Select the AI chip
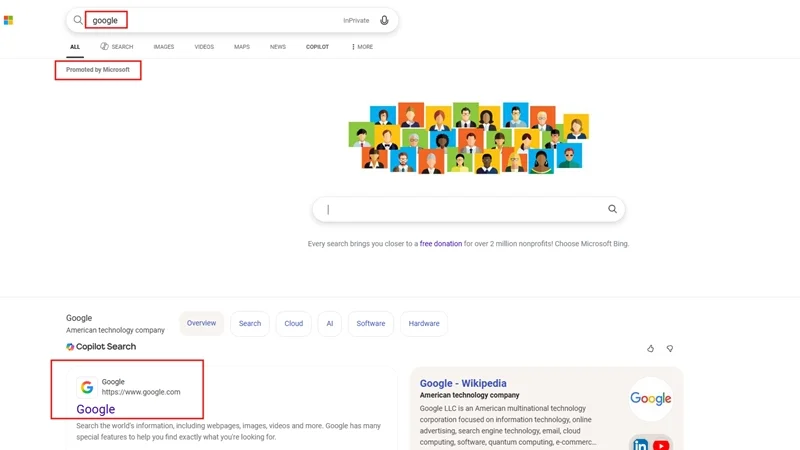This screenshot has width=800, height=450. click(330, 323)
